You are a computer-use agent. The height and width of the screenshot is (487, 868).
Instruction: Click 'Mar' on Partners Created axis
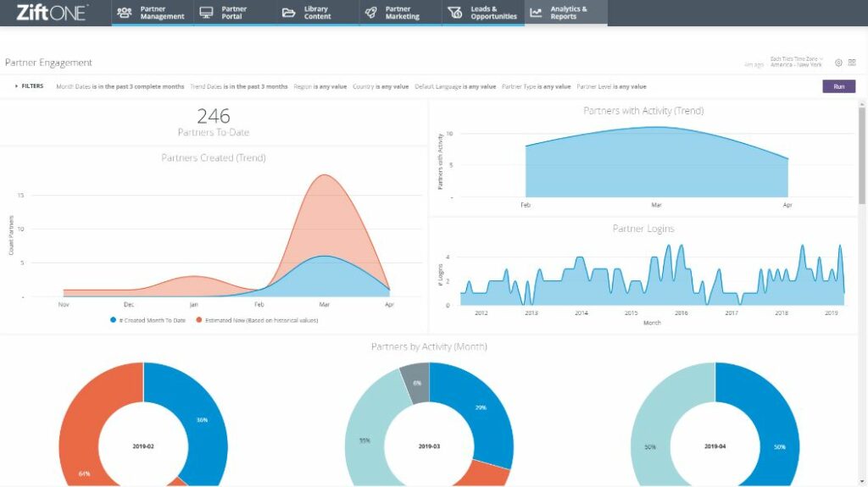(325, 304)
